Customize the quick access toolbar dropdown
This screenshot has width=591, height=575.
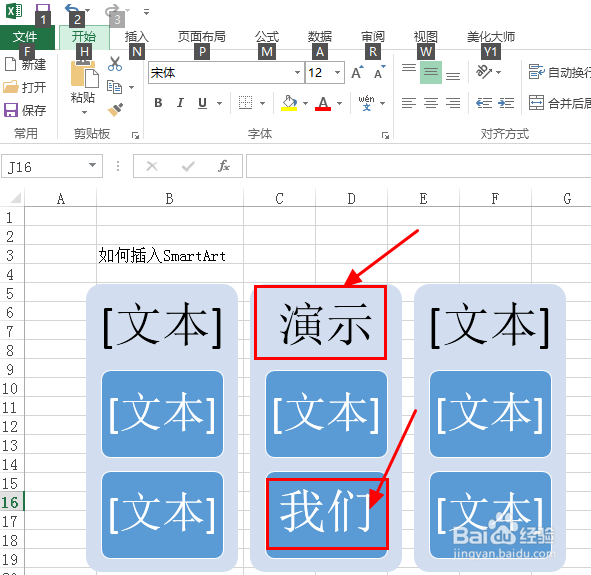click(x=146, y=12)
